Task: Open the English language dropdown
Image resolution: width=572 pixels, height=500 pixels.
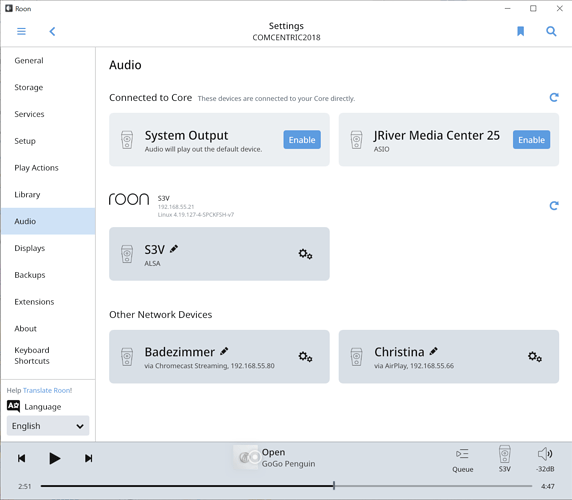Action: pyautogui.click(x=48, y=426)
